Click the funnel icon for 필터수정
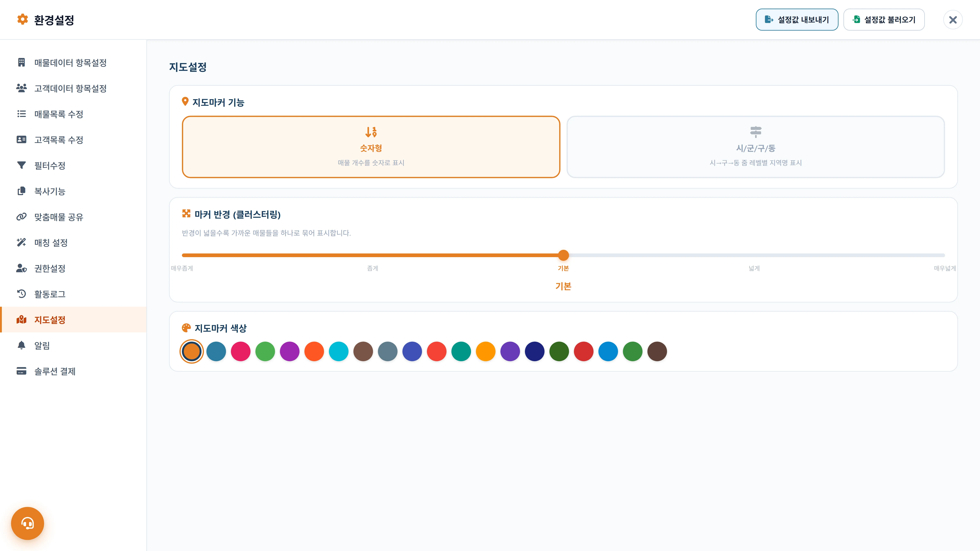 click(x=21, y=165)
